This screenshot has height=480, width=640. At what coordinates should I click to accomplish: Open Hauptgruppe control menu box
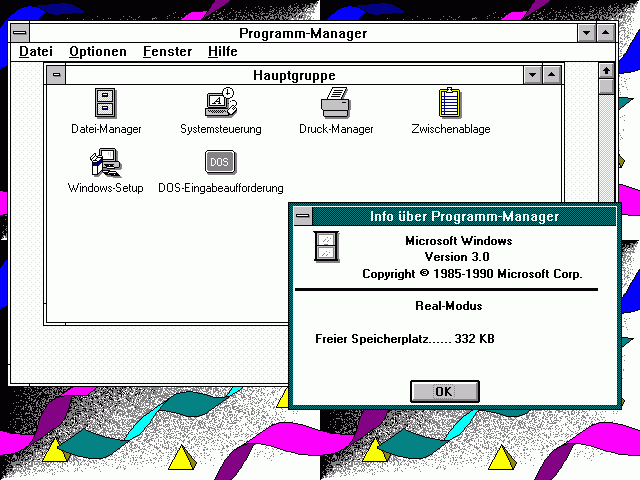(x=56, y=75)
